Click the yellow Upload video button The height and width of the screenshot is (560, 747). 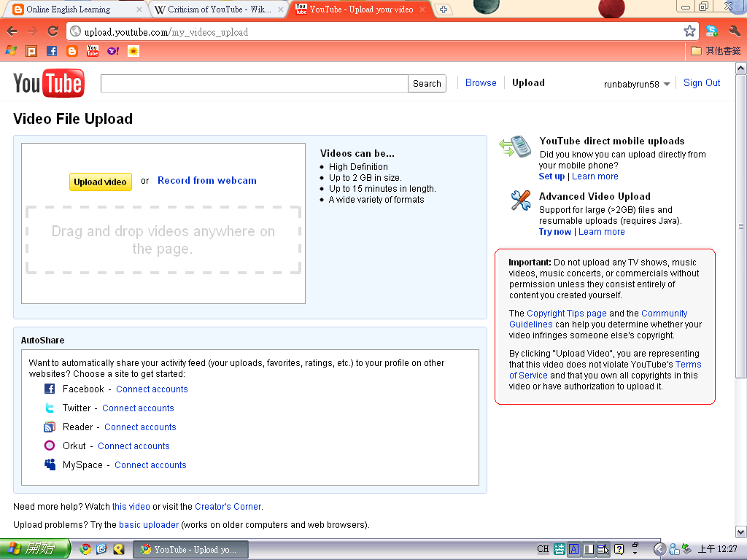pyautogui.click(x=101, y=182)
